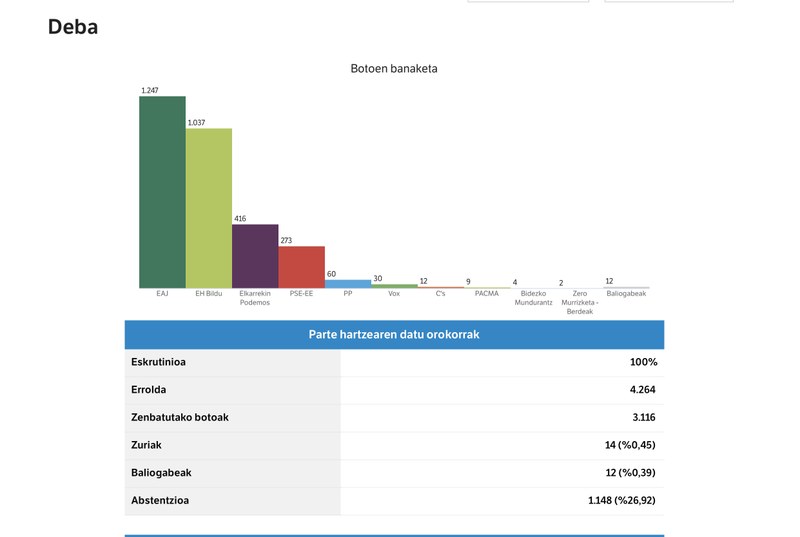Select the Eskrutinioa table row
800x537 pixels.
click(393, 362)
